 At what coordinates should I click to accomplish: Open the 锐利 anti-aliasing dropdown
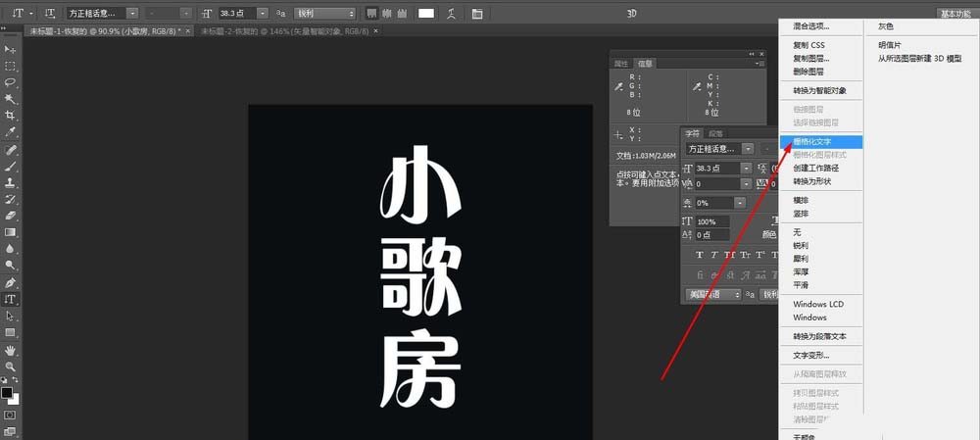point(352,14)
